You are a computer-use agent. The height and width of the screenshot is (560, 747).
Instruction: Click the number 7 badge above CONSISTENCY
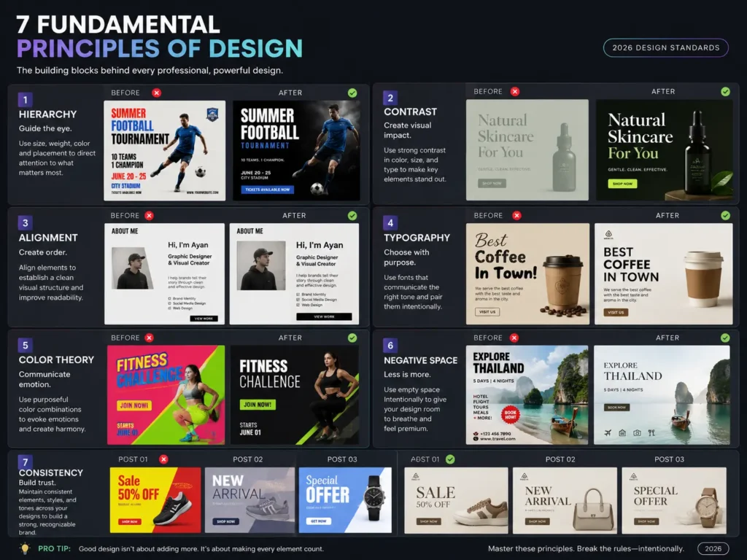coord(26,462)
